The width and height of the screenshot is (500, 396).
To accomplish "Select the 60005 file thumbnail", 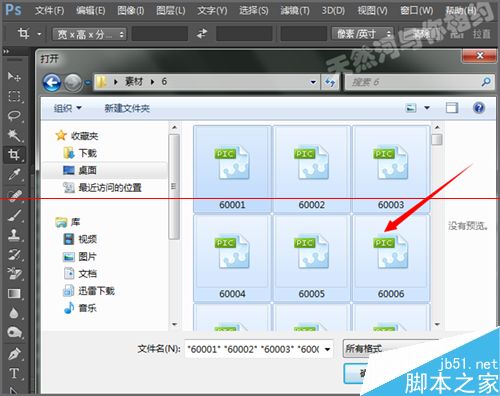I will 312,258.
